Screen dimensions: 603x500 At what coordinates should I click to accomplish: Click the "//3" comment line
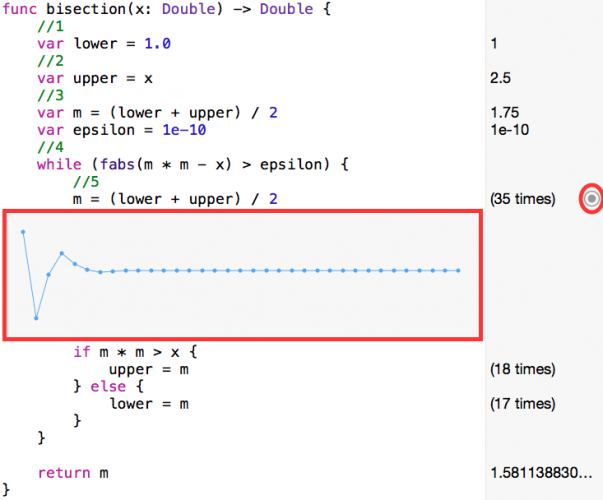[x=50, y=95]
